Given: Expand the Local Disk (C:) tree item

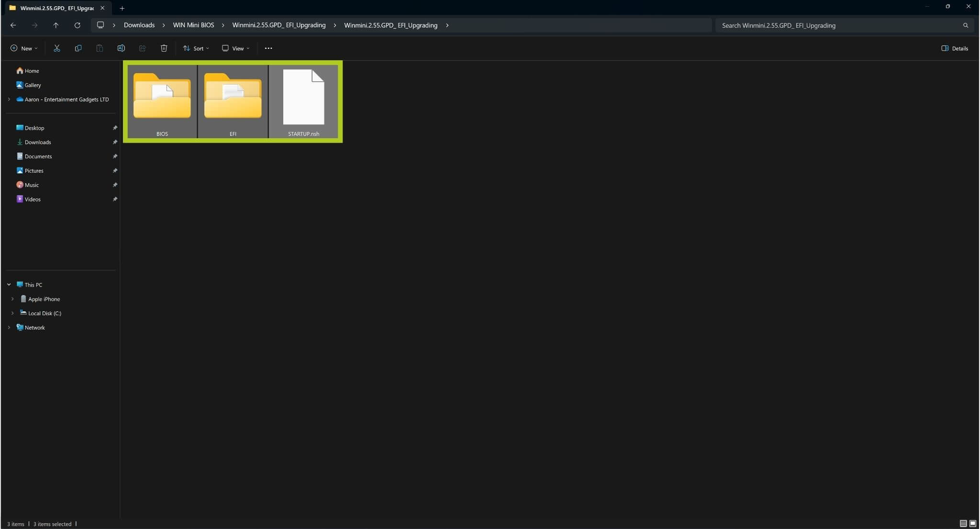Looking at the screenshot, I should 12,313.
